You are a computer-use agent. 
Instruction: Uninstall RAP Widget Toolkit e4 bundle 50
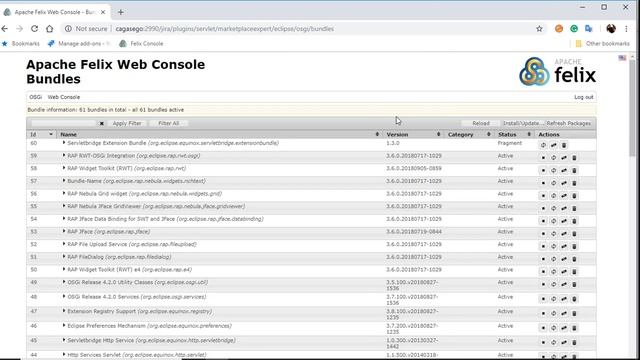(574, 271)
